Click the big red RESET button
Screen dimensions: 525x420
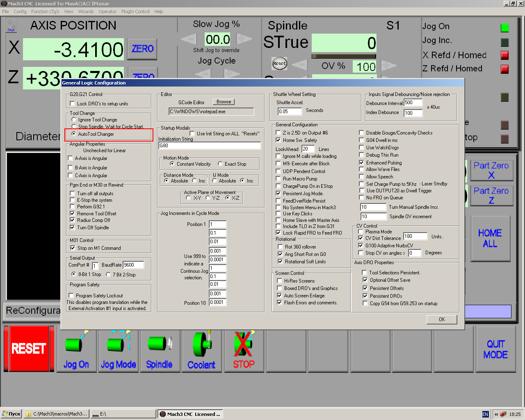coord(29,348)
